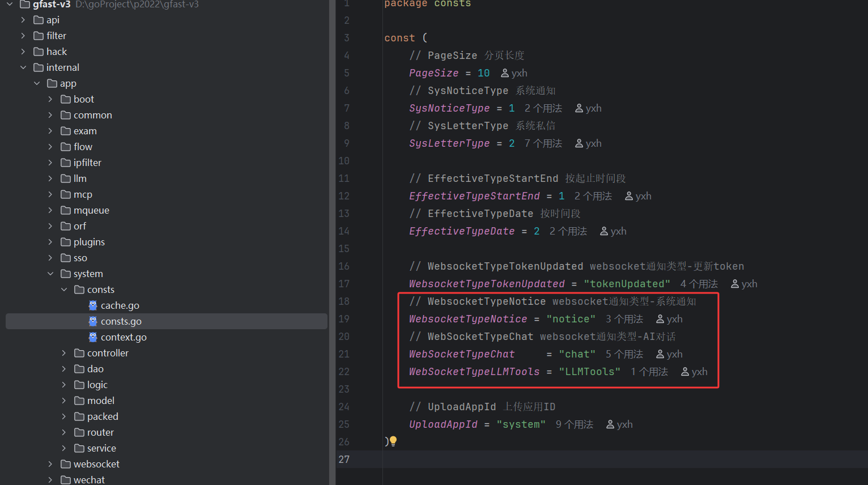Click the author icon beside PageSize
This screenshot has width=868, height=485.
tap(505, 73)
